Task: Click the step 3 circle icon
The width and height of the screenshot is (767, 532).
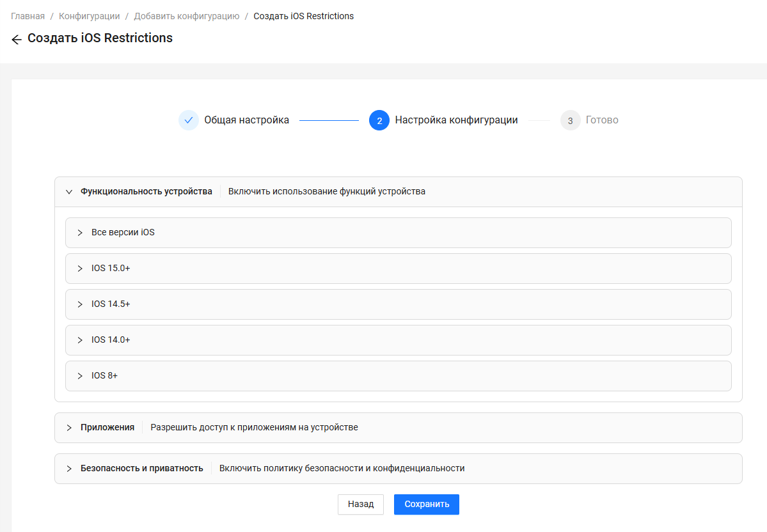Action: pos(570,120)
